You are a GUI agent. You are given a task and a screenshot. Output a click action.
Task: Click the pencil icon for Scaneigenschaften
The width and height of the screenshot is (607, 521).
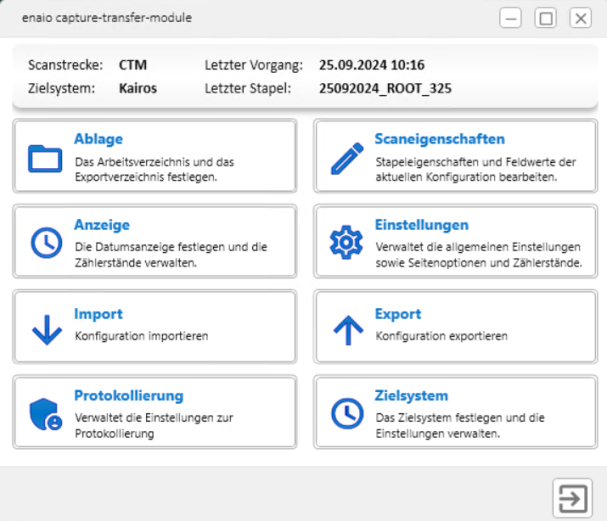[346, 157]
